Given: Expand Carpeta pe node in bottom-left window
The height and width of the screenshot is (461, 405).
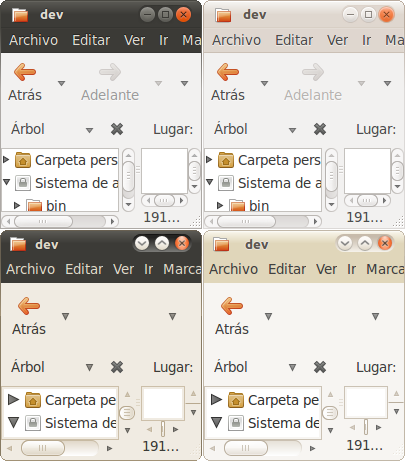Looking at the screenshot, I should (x=13, y=399).
